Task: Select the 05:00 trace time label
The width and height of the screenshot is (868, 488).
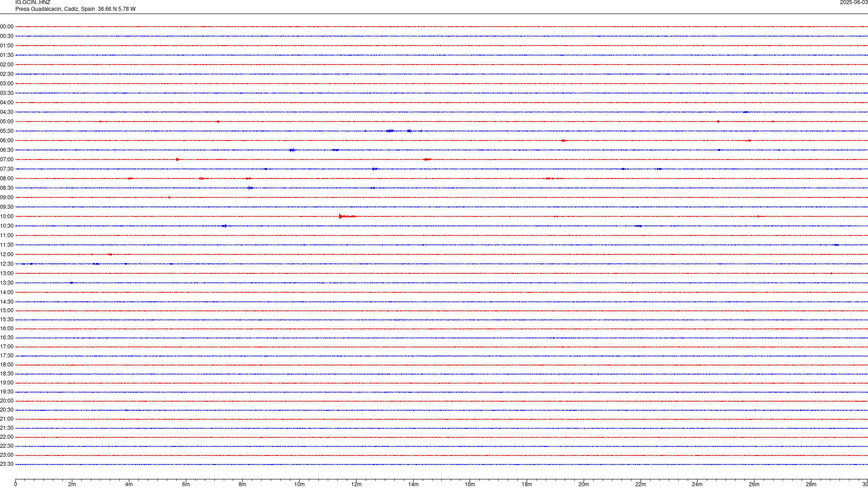Action: 7,122
